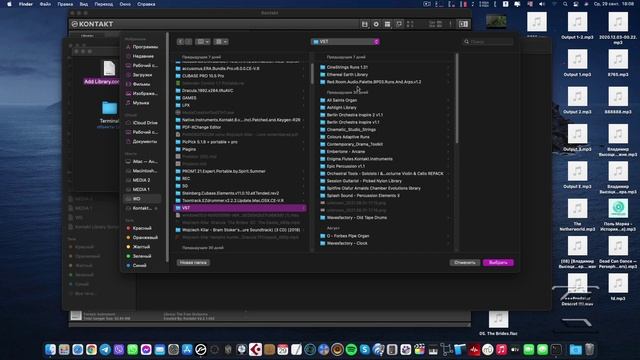Select the Оранжевый tag
The width and height of the screenshot is (640, 360).
click(x=141, y=238)
